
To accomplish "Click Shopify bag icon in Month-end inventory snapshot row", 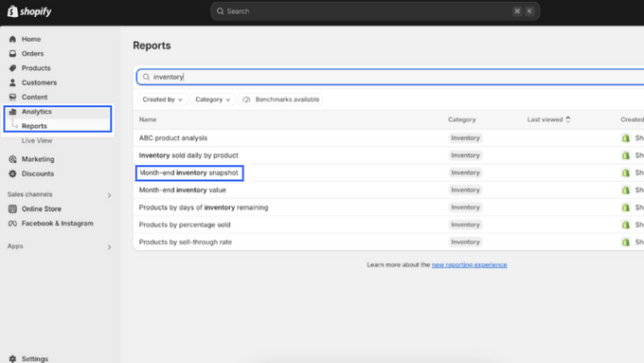I will click(625, 172).
